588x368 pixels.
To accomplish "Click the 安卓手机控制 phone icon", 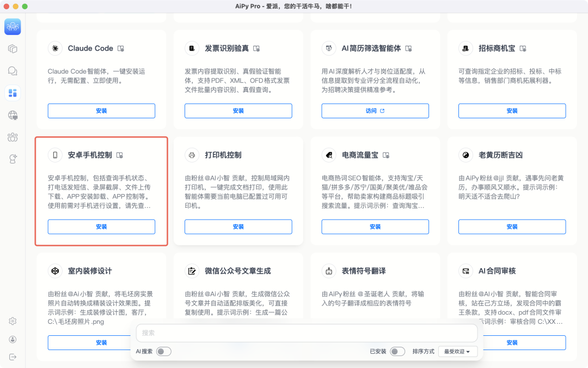I will [x=54, y=155].
